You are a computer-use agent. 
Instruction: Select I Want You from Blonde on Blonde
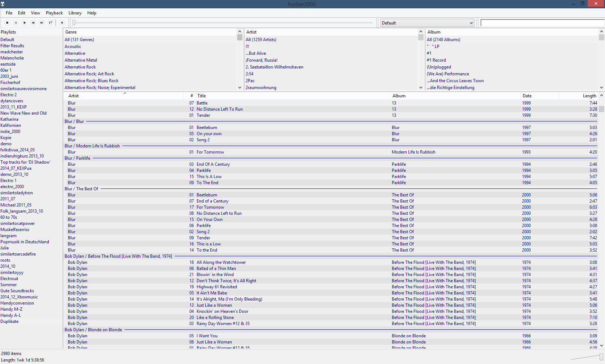(331, 336)
